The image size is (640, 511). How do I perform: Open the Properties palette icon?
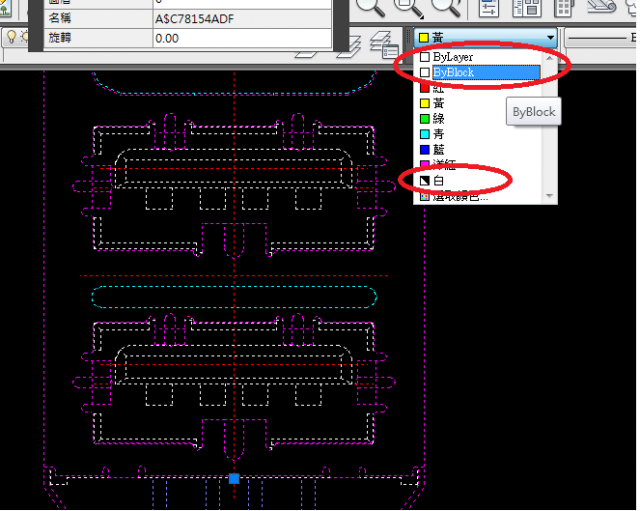(489, 7)
